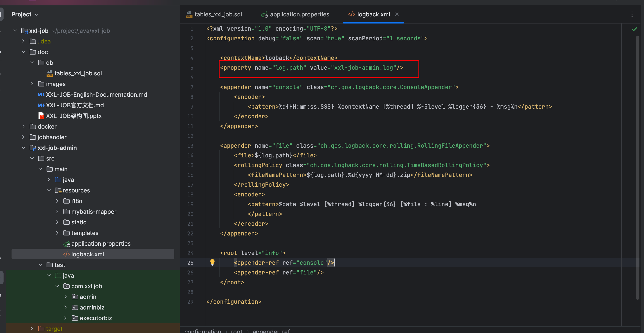The width and height of the screenshot is (644, 333).
Task: Click the SQL icon on tables_xxl_job.sql tab
Action: point(189,14)
